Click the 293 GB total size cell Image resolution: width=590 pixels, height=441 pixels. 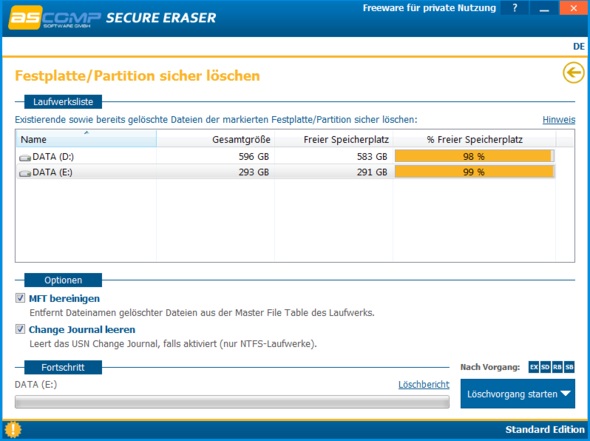pyautogui.click(x=254, y=172)
